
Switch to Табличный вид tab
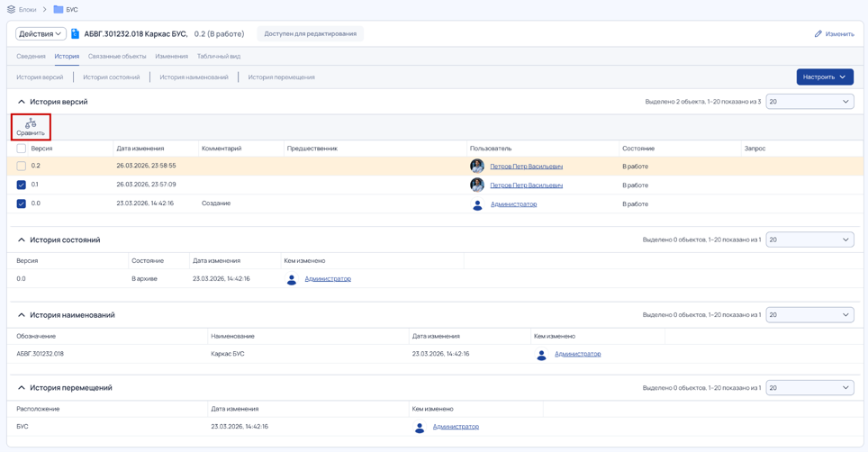219,57
